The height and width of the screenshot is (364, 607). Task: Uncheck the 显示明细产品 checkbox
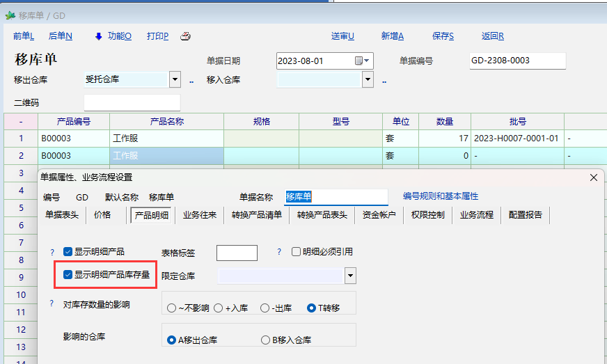point(68,252)
